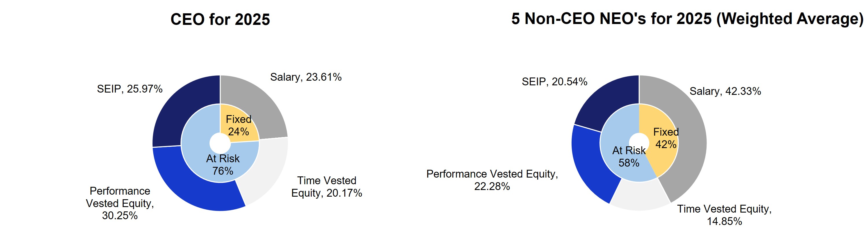Click the "Salary, 23.61%" data label

pyautogui.click(x=306, y=77)
